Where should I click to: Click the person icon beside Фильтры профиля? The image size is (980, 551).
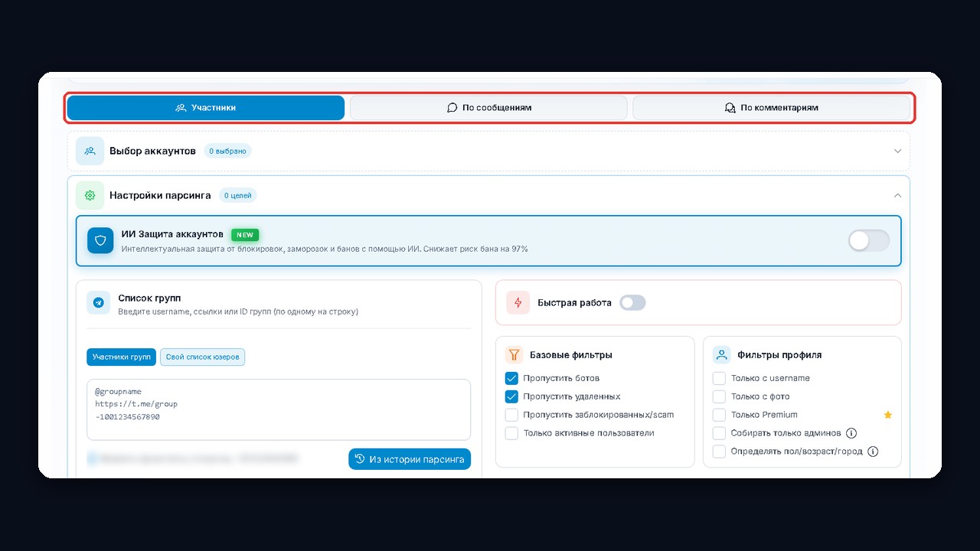(721, 355)
